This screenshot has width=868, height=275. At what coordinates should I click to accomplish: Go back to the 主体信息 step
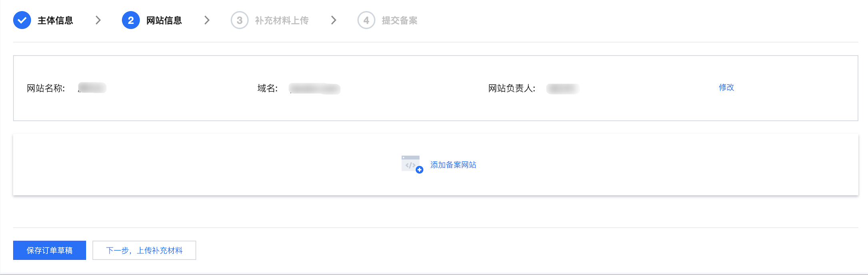tap(55, 20)
